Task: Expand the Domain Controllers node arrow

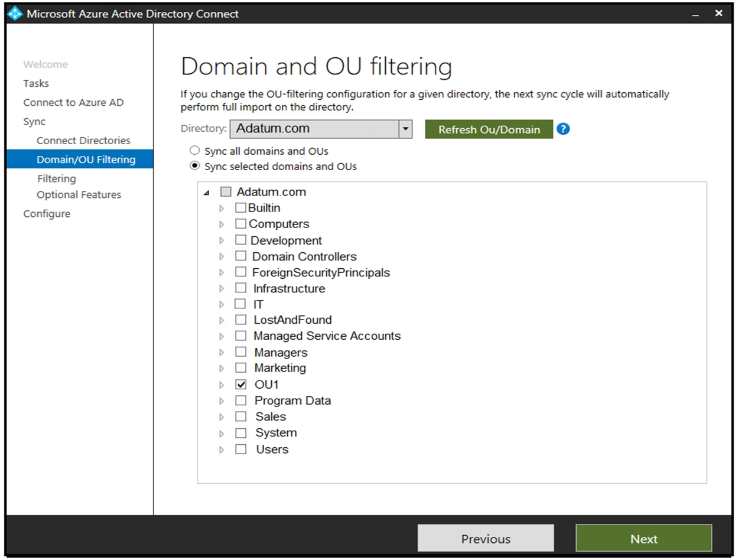Action: coord(222,256)
